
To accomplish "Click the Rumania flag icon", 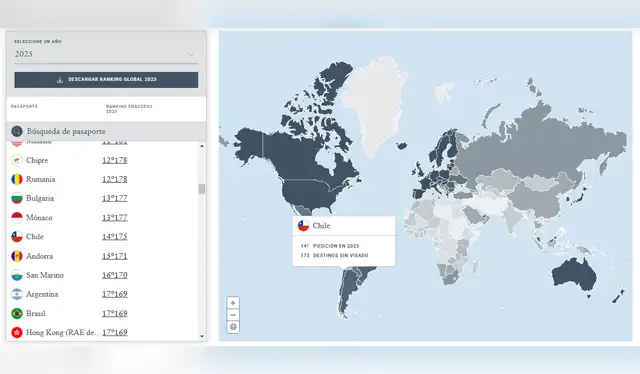I will click(17, 179).
